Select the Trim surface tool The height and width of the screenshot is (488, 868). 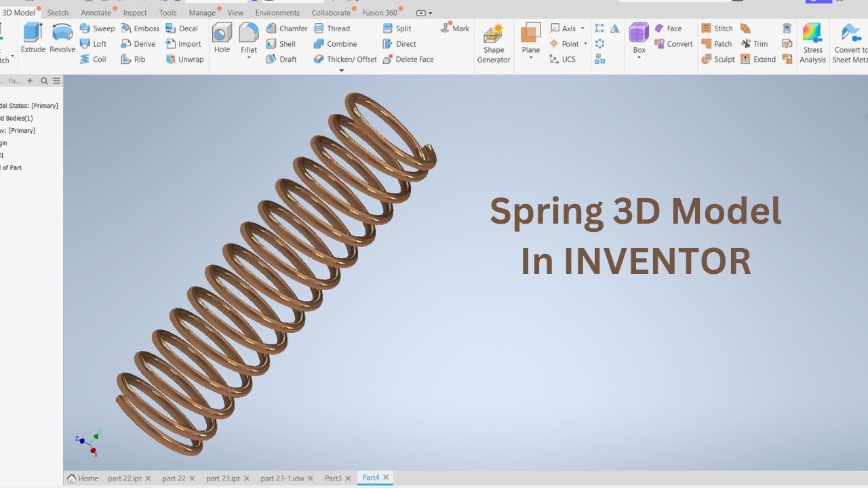[x=754, y=44]
